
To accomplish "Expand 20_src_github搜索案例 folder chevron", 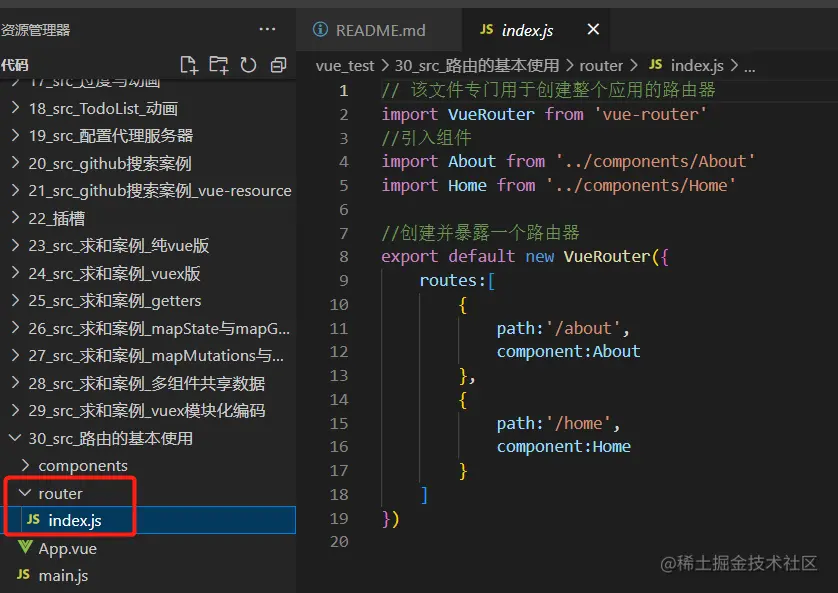I will click(15, 163).
